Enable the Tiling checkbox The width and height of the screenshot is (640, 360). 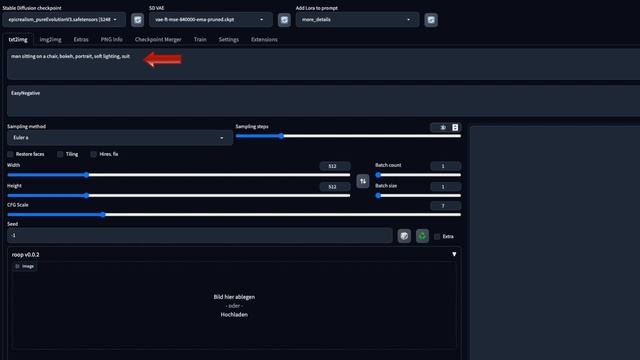(60, 154)
